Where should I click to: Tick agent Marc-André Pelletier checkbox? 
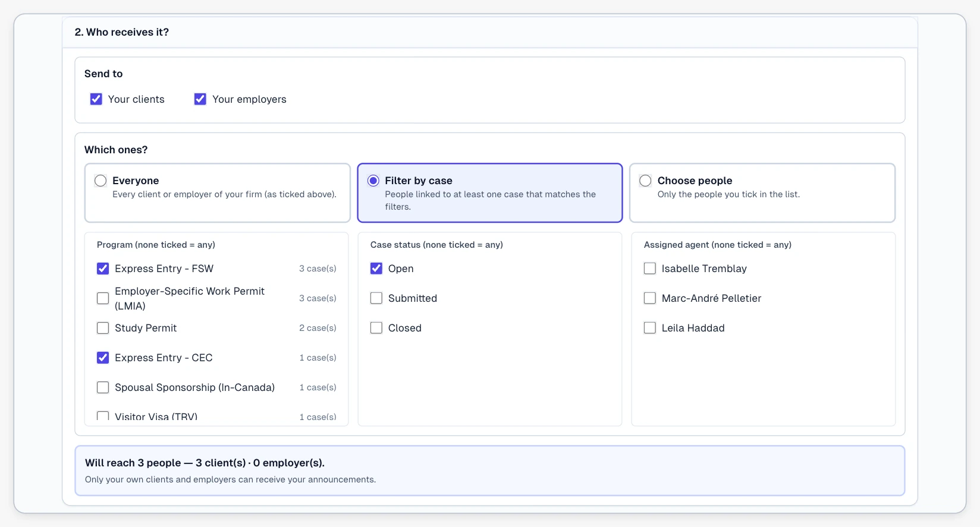point(650,298)
